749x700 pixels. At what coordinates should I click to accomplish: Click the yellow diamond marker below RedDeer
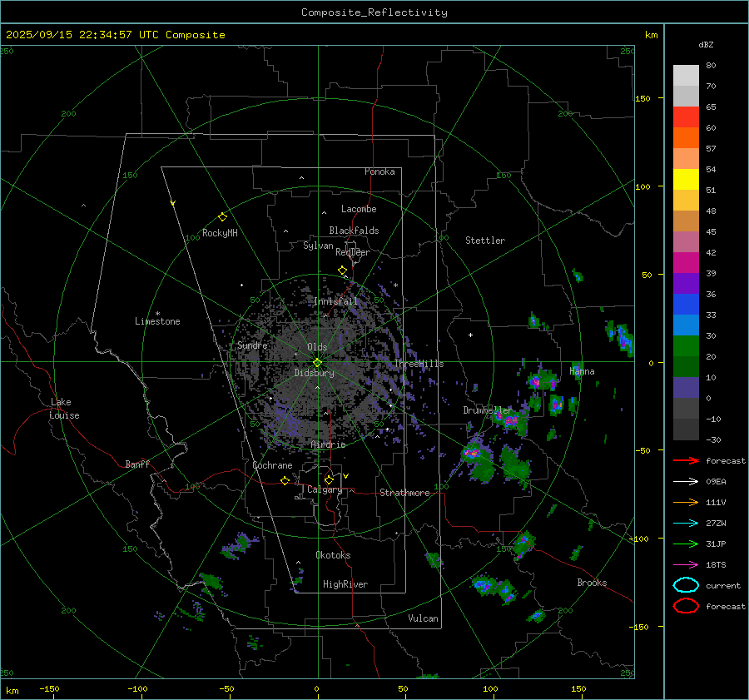pos(342,271)
